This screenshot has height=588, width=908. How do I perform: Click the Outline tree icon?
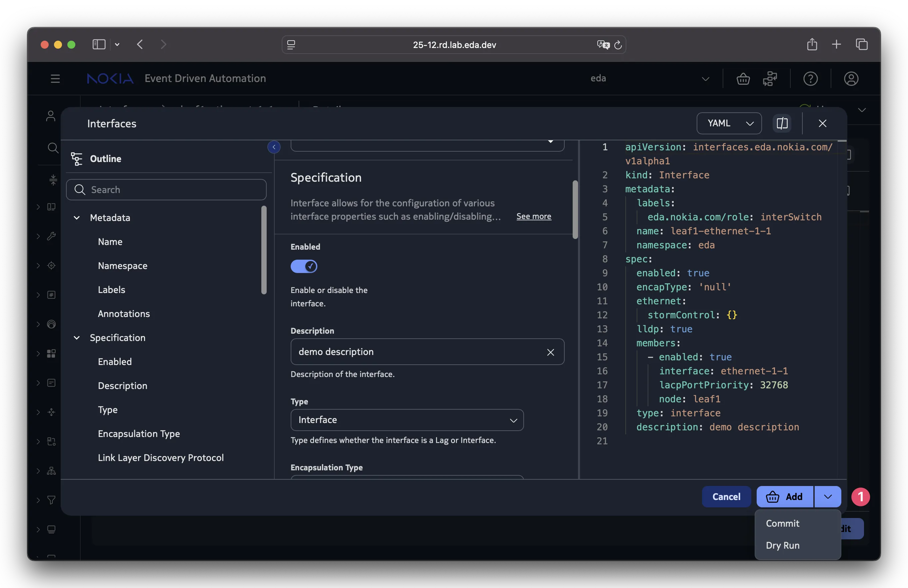(x=77, y=159)
